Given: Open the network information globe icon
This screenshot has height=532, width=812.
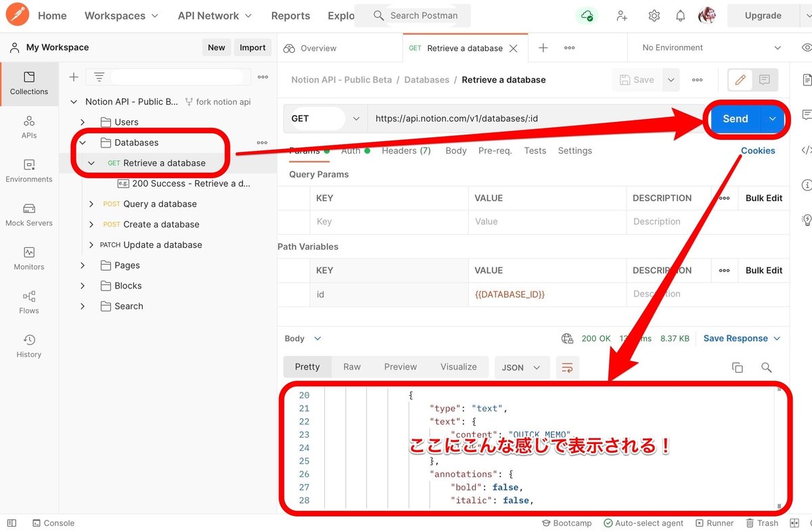Looking at the screenshot, I should pyautogui.click(x=567, y=338).
